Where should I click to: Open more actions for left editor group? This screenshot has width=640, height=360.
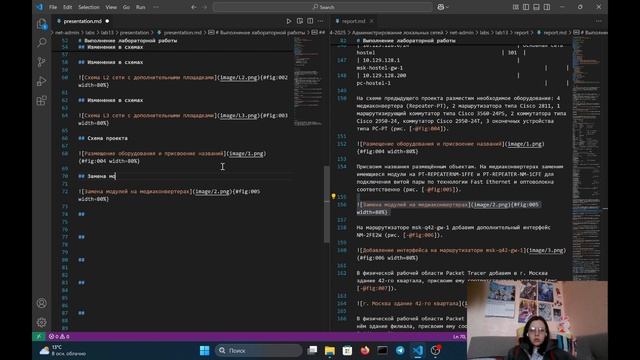(x=321, y=21)
